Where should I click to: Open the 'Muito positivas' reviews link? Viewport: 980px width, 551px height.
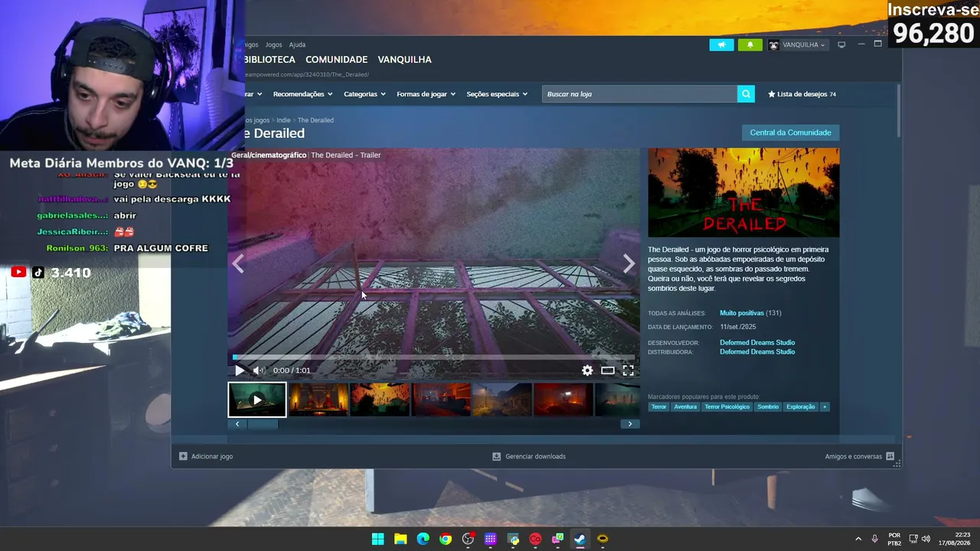pos(742,313)
